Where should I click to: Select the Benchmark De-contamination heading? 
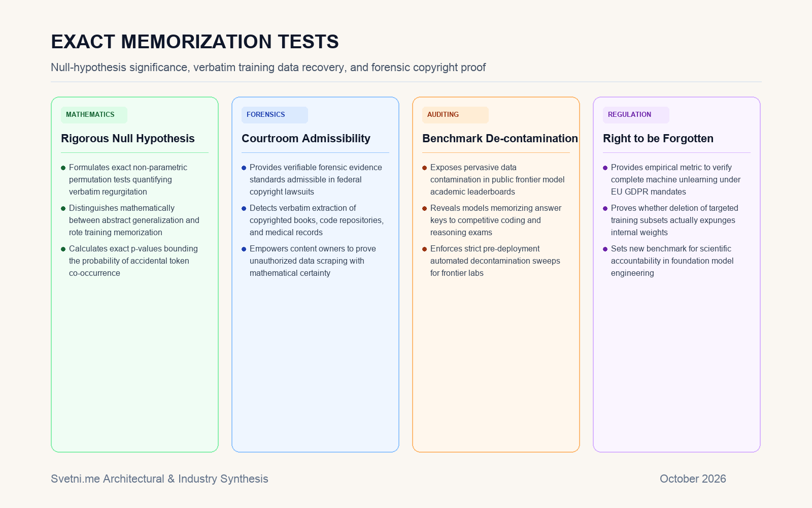point(500,138)
